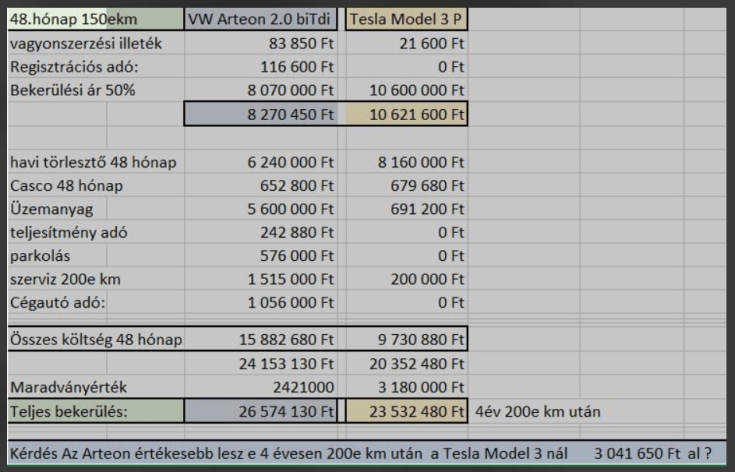Click Tesla's '0 Ft' in teljesítmény adó row
The width and height of the screenshot is (735, 472).
(x=407, y=233)
